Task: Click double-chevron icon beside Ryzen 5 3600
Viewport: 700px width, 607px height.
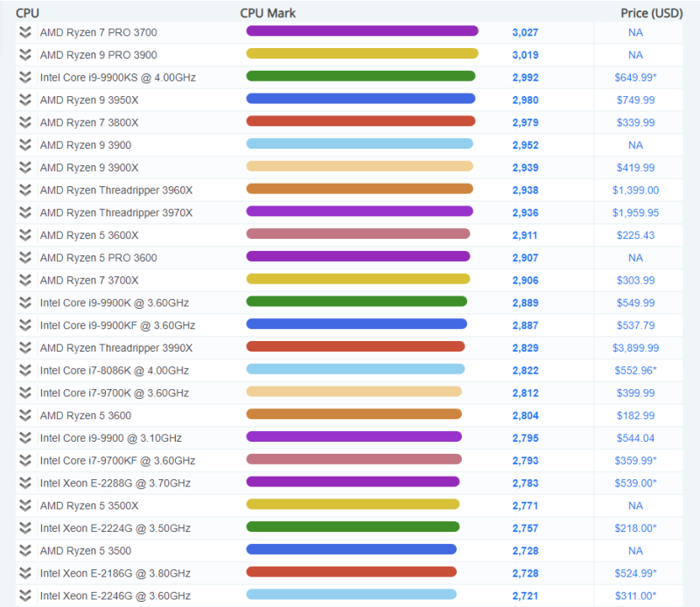Action: tap(25, 415)
